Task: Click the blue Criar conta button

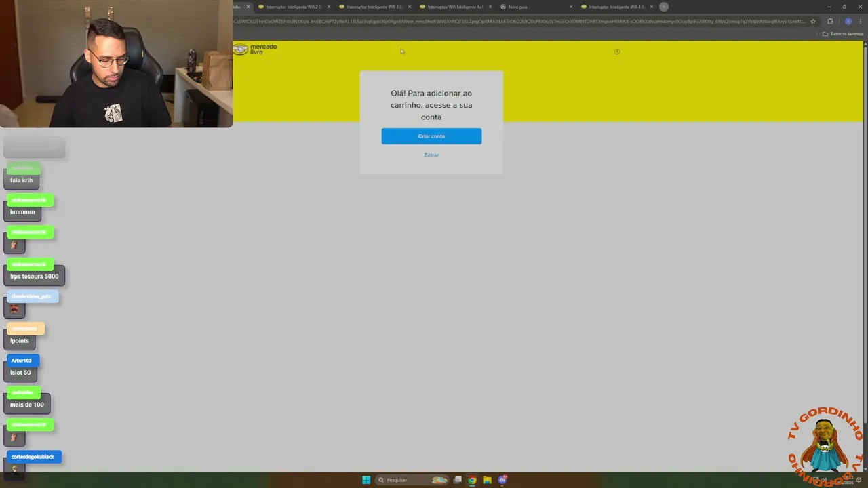Action: coord(431,136)
